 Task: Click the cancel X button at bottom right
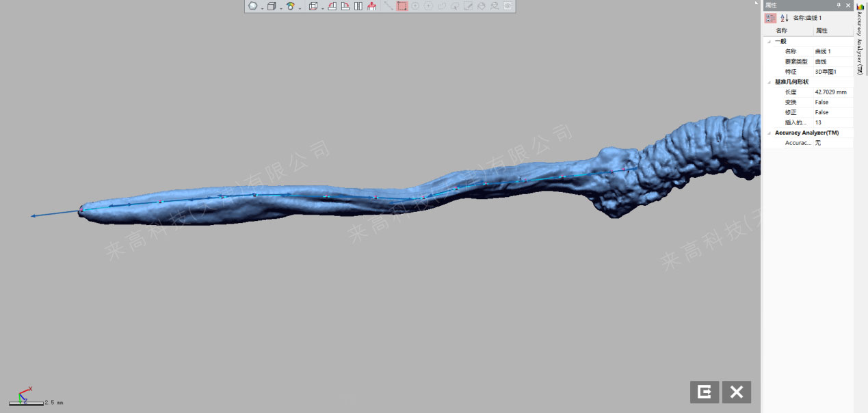coord(736,392)
